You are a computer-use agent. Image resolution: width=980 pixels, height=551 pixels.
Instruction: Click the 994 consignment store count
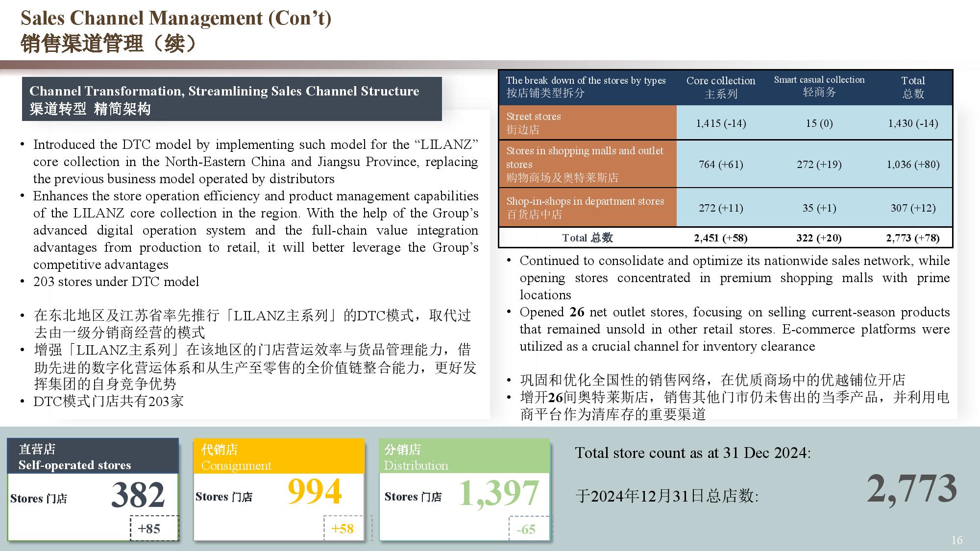[x=315, y=491]
